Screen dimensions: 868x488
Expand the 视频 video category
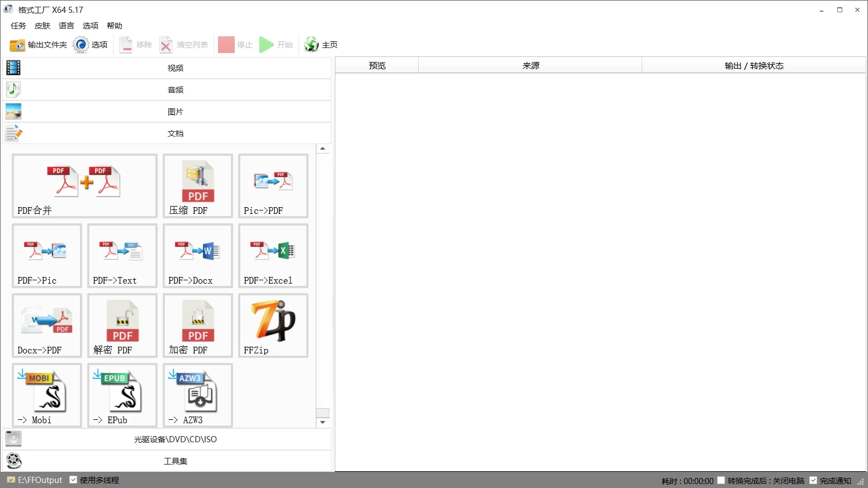click(x=167, y=68)
